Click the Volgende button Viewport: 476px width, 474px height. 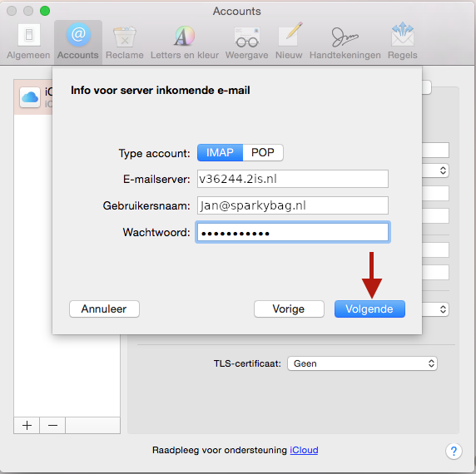click(x=369, y=309)
